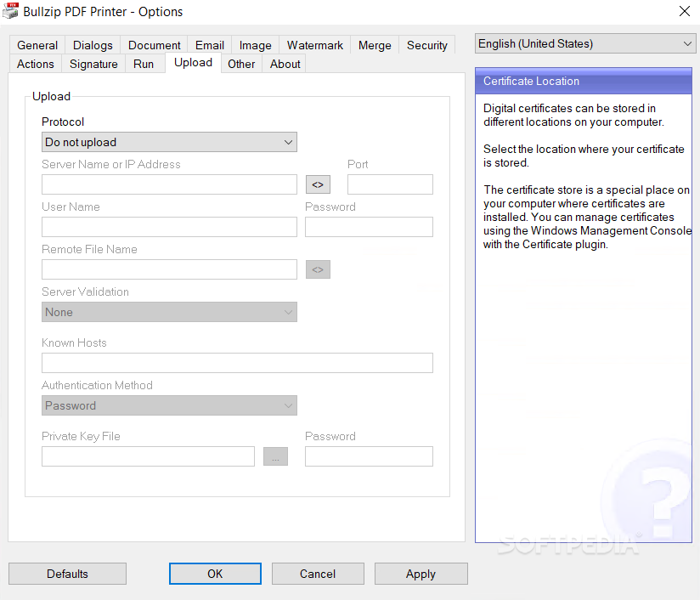Go to the Email tab
Image resolution: width=700 pixels, height=600 pixels.
209,45
